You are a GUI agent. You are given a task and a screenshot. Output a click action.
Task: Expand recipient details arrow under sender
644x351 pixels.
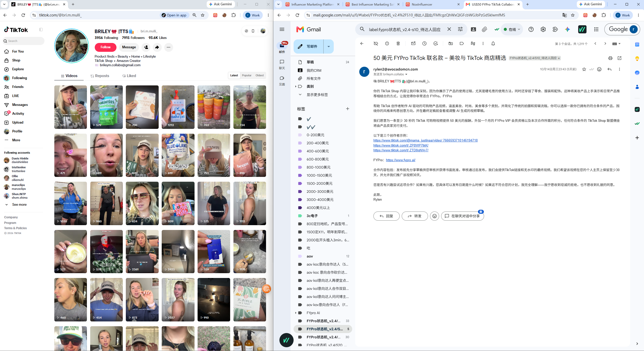[406, 74]
